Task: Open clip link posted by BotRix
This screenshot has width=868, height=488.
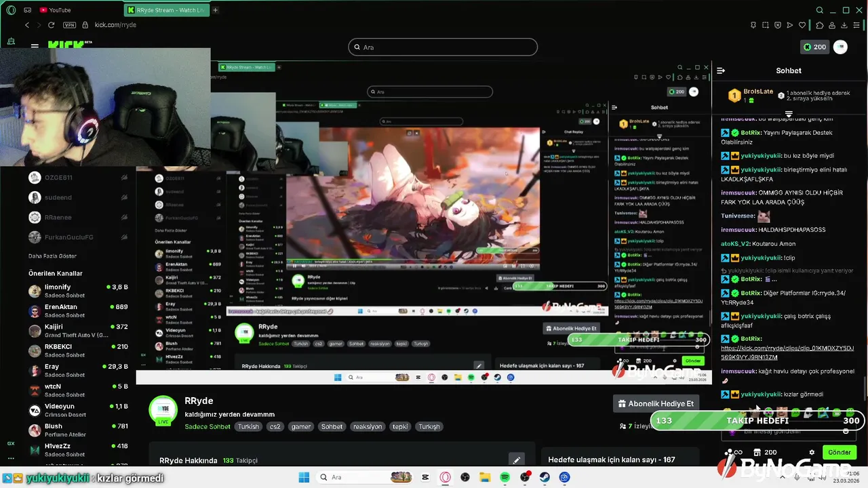Action: tap(787, 352)
